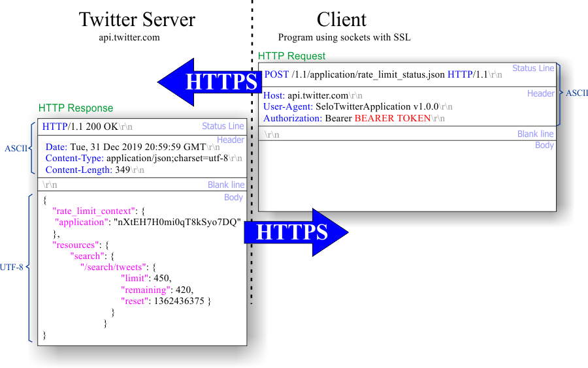The width and height of the screenshot is (588, 368).
Task: Click the "remaining": 420 entry
Action: [157, 290]
